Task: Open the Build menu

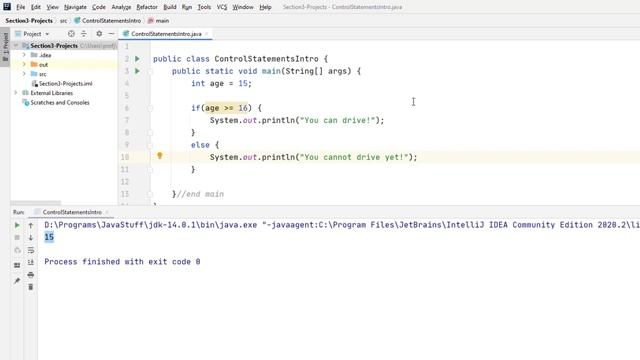Action: click(170, 7)
